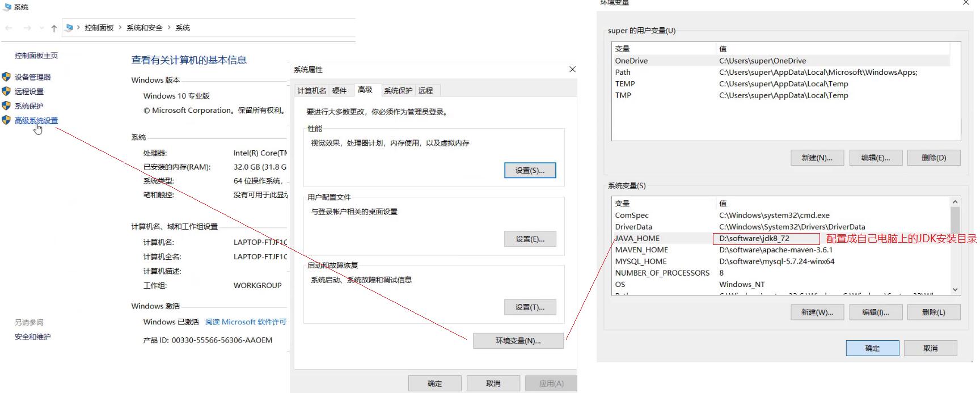Open the 高级系统设置 link
This screenshot has width=980, height=393.
36,120
